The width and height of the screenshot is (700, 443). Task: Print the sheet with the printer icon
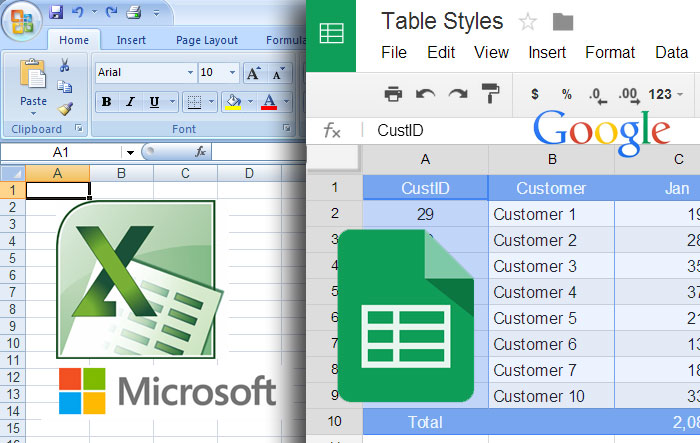tap(393, 94)
